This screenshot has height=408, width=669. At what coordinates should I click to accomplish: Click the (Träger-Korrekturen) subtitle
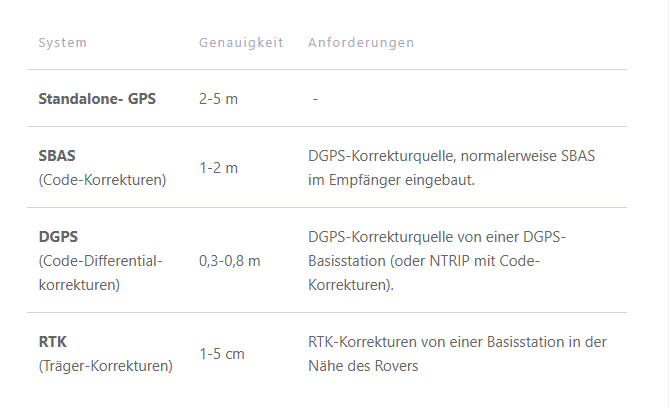coord(106,366)
